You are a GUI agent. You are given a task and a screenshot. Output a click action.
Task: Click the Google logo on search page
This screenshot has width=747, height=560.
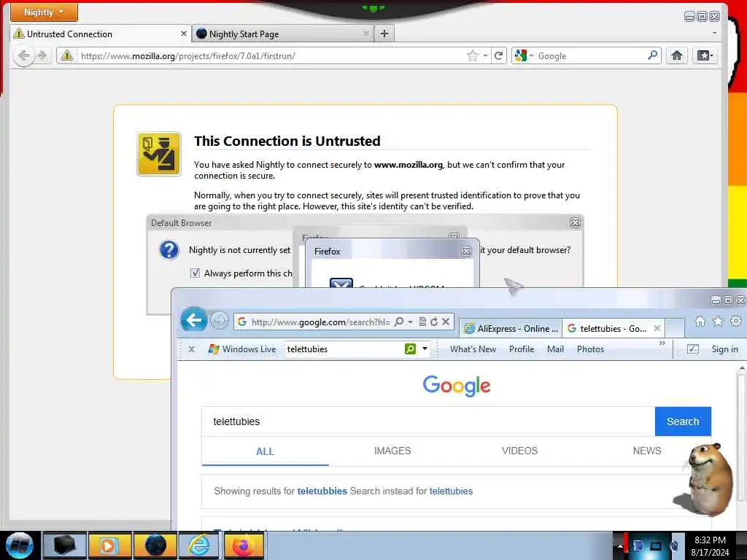457,385
